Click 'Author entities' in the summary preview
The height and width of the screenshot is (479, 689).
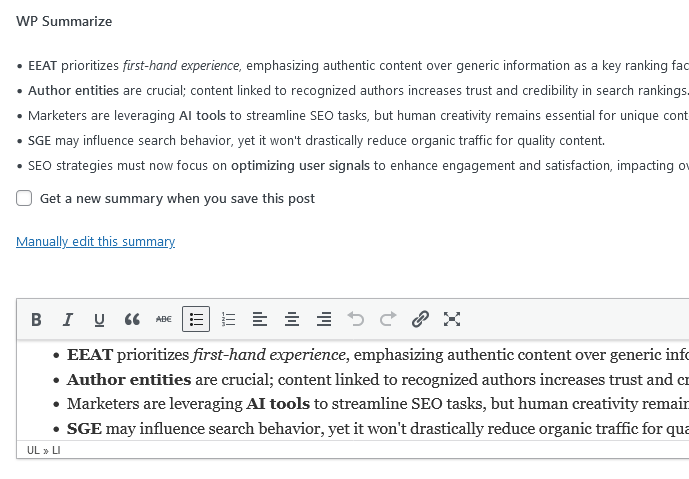coord(73,91)
